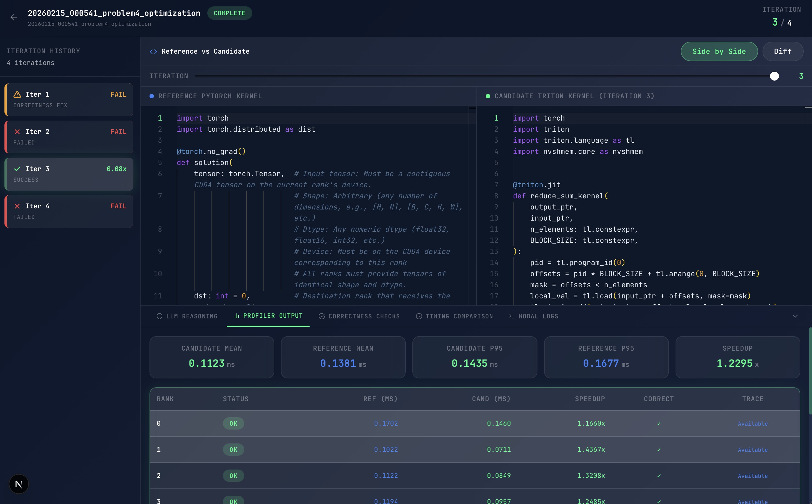Switch to Side by Side view
Viewport: 812px width, 504px height.
[x=719, y=52]
